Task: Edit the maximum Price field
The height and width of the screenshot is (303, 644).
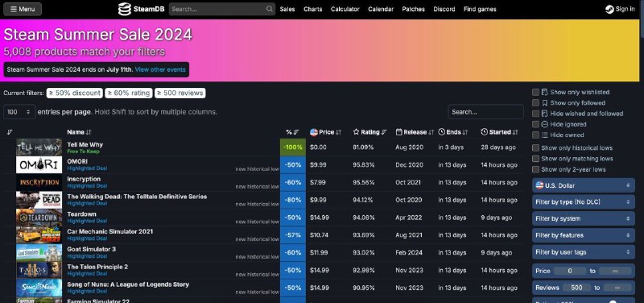Action: [x=615, y=271]
